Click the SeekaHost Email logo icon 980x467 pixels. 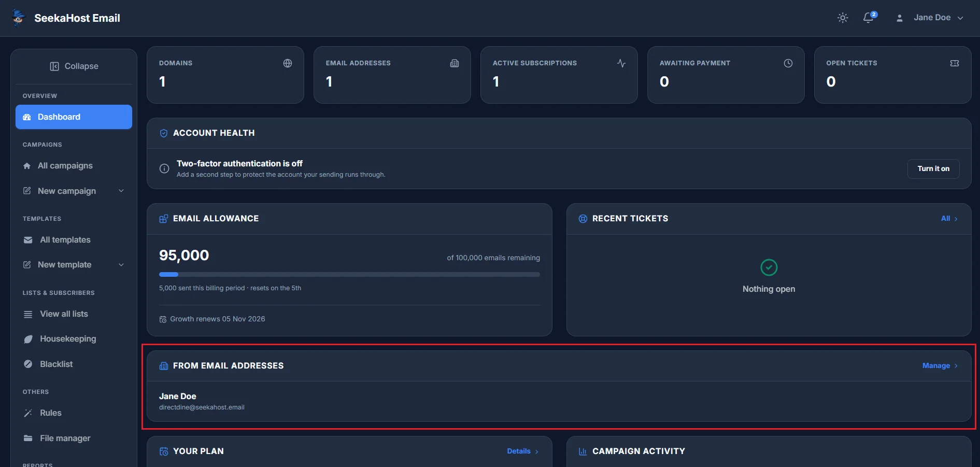[19, 18]
